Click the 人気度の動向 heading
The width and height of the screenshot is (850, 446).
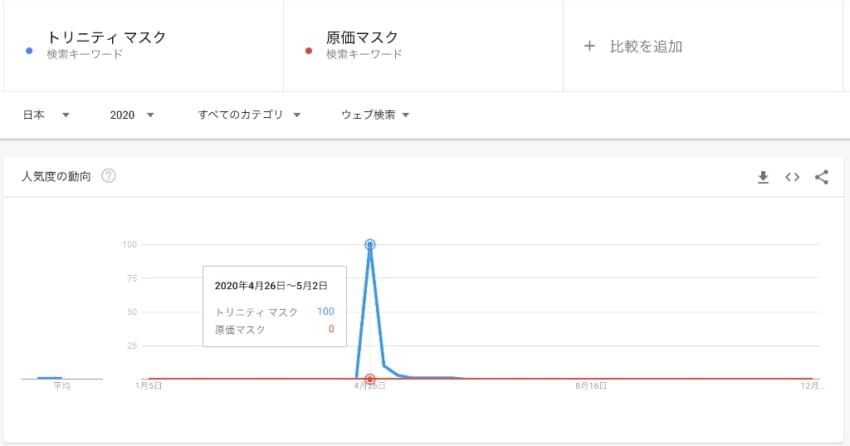[56, 177]
